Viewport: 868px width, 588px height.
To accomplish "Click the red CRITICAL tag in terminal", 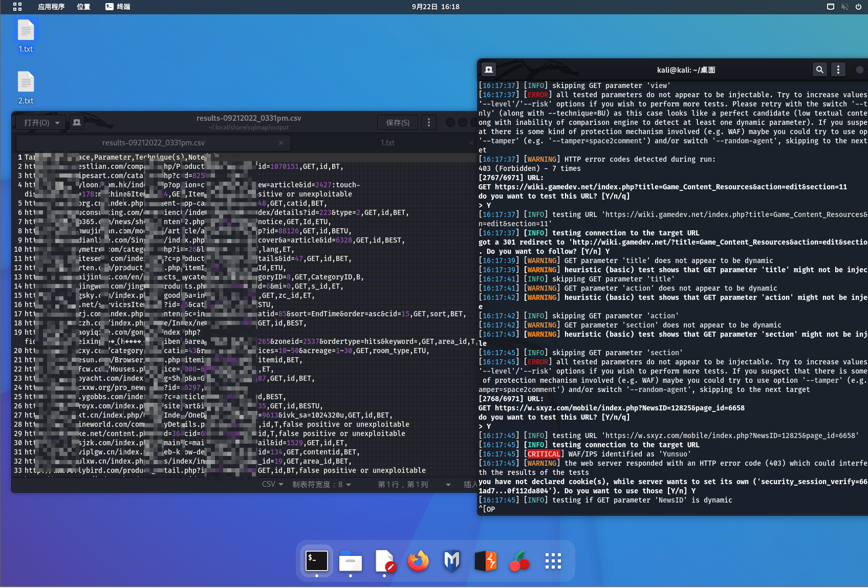I will click(x=544, y=454).
